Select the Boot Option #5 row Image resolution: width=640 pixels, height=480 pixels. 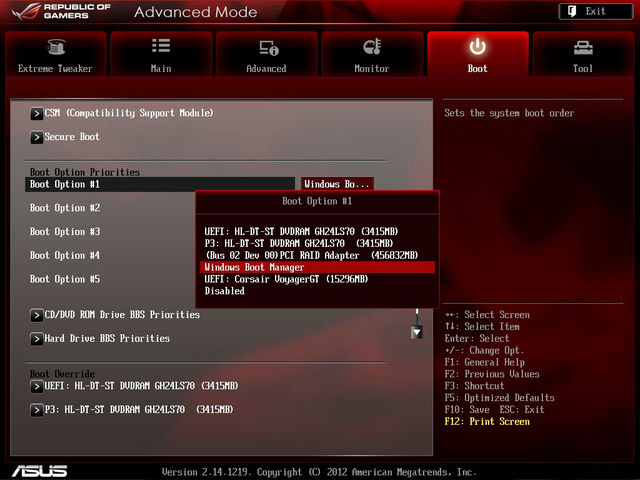click(x=65, y=279)
